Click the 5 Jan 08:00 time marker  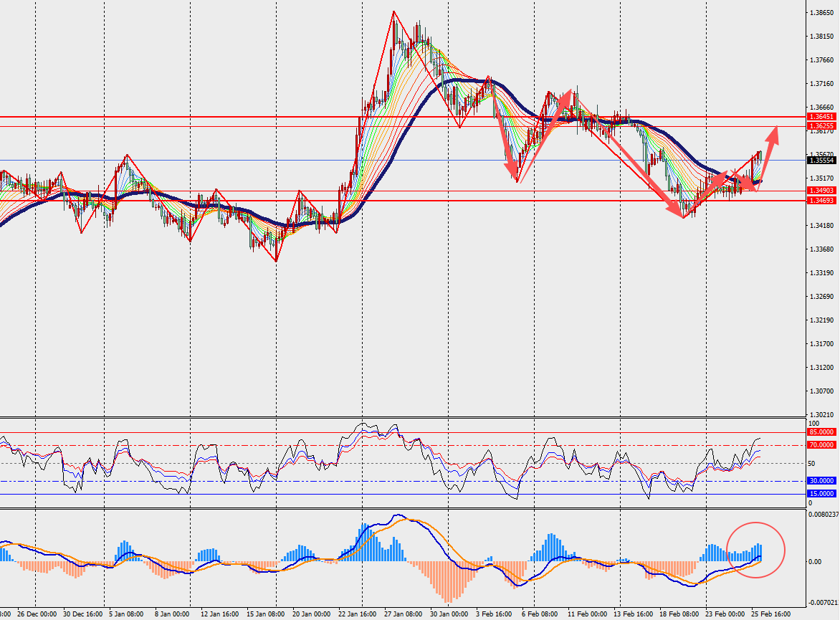[x=128, y=614]
